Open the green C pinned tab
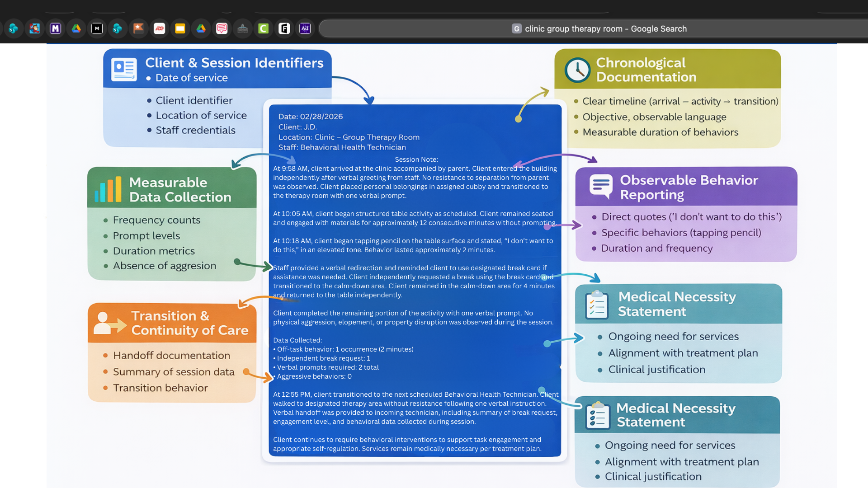The height and width of the screenshot is (488, 868). (263, 29)
